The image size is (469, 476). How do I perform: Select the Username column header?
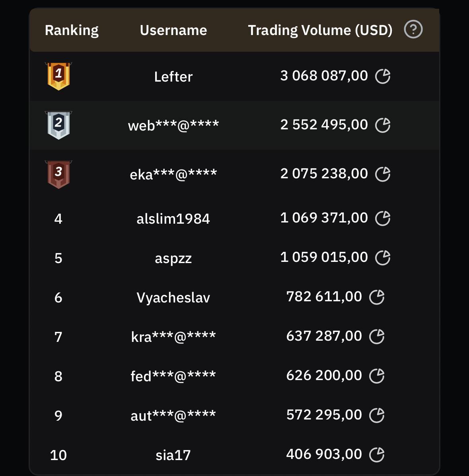coord(173,30)
